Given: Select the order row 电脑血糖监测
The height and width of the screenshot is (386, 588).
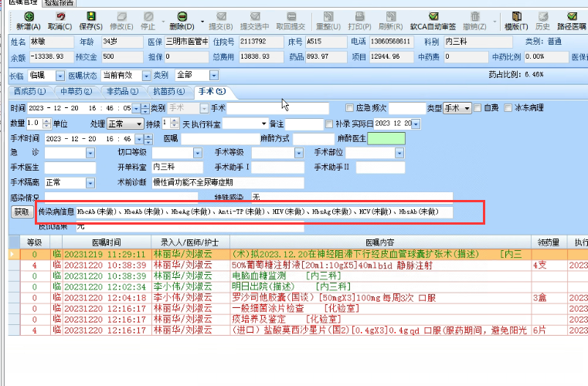Looking at the screenshot, I should point(298,276).
